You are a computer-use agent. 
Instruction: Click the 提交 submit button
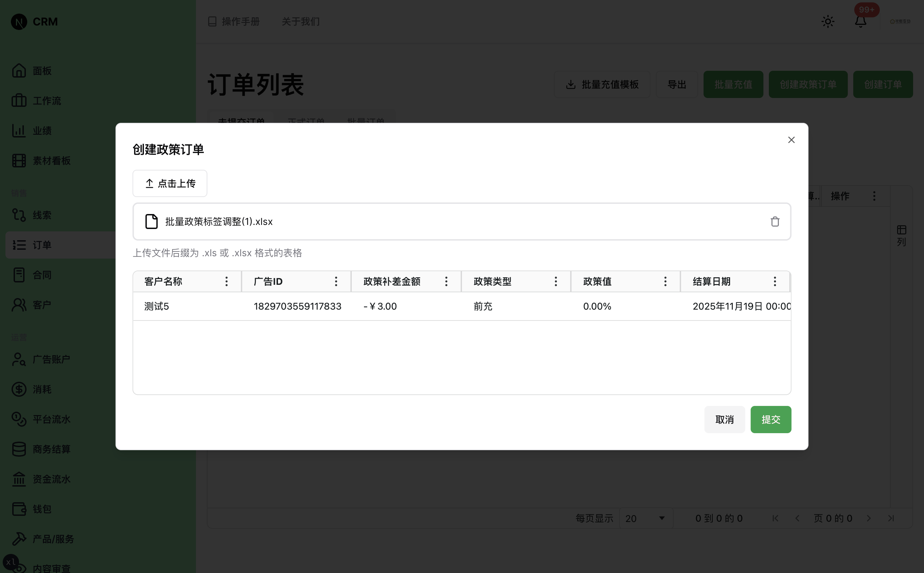click(771, 419)
